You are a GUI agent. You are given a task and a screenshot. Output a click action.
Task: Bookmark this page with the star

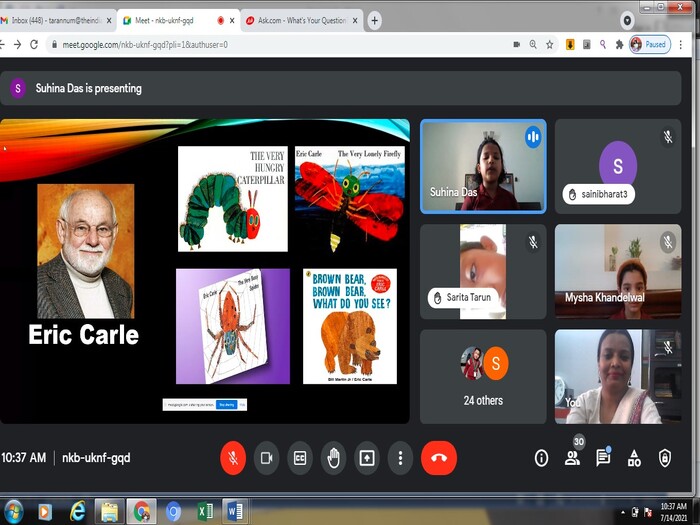click(550, 45)
